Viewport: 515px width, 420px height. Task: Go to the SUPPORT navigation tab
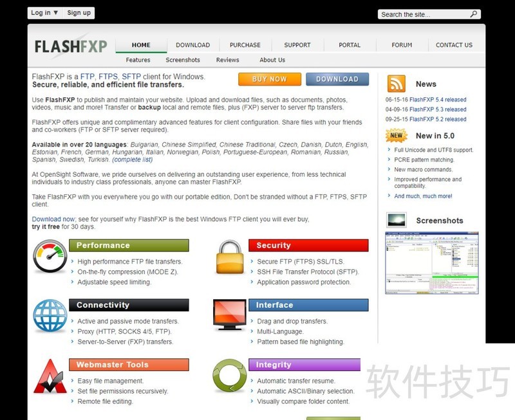click(297, 45)
